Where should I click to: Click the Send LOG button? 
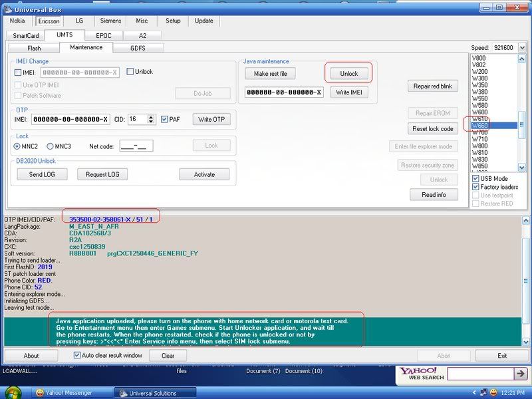[42, 174]
